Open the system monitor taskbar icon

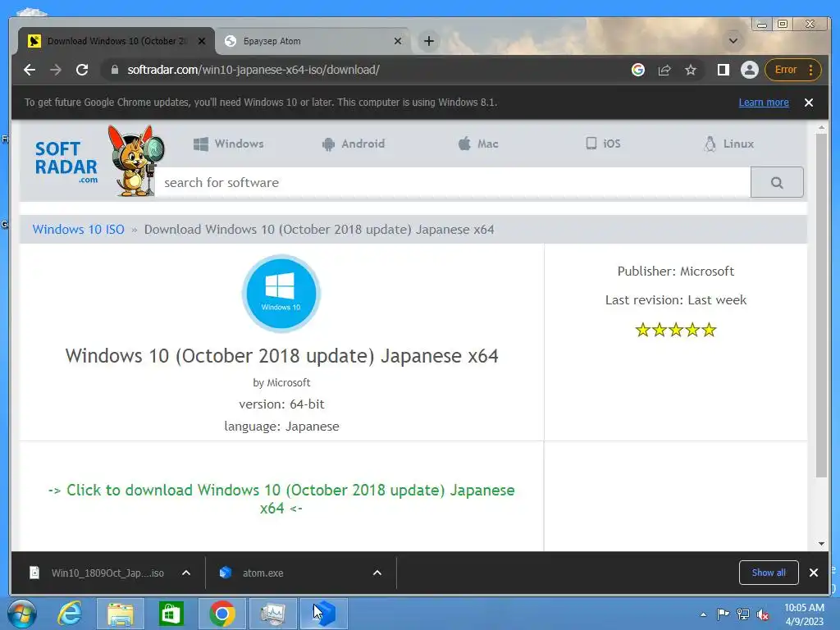coord(272,614)
